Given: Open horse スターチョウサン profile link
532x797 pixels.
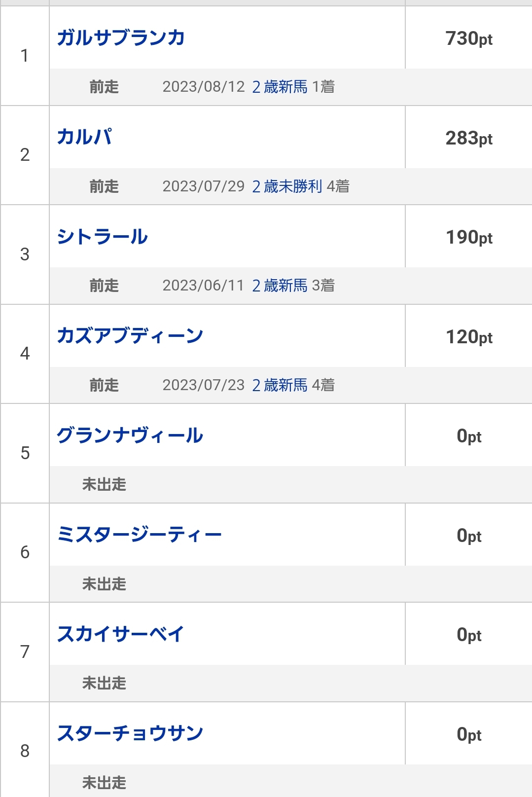Looking at the screenshot, I should point(130,733).
